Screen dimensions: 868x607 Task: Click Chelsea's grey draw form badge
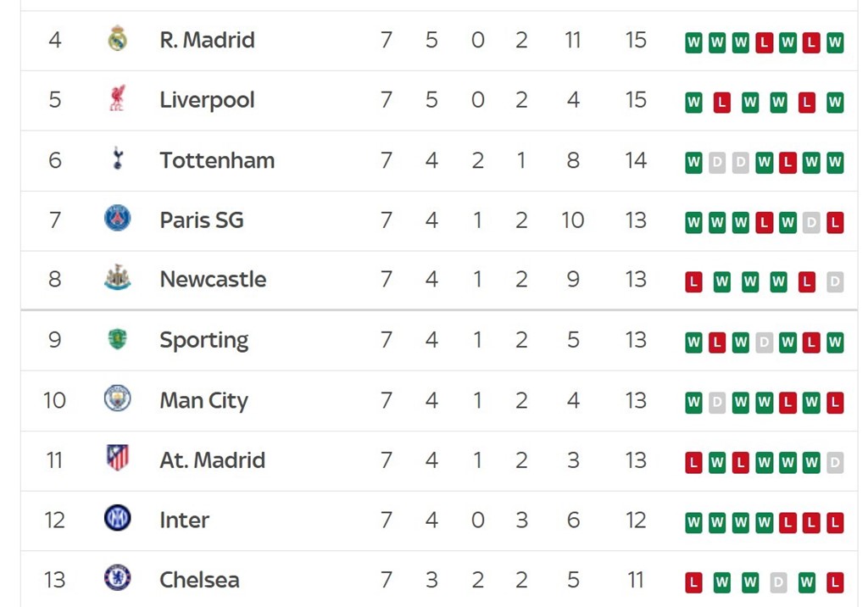click(x=778, y=582)
